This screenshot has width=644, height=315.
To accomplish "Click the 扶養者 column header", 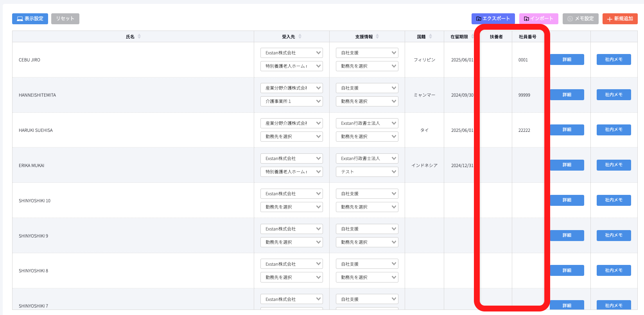I will click(x=496, y=37).
